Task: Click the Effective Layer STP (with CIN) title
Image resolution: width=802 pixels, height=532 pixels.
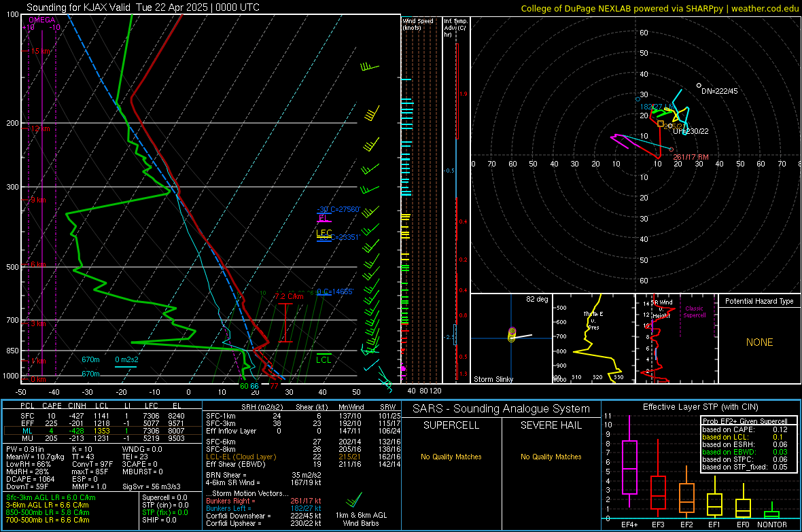Action: point(701,407)
